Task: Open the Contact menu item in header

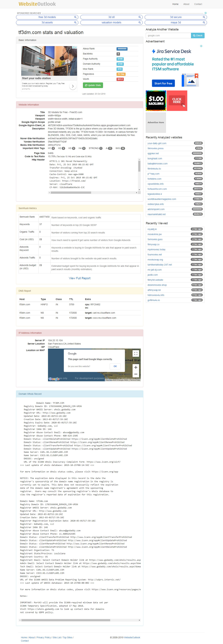Action: click(x=198, y=4)
